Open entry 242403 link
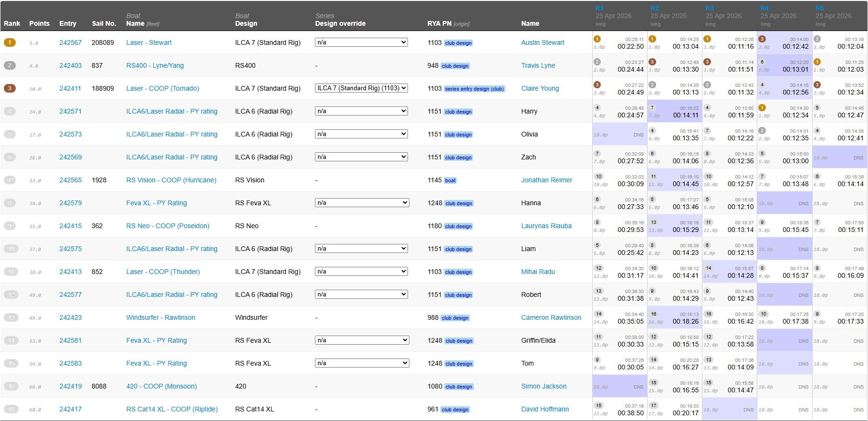 click(x=70, y=65)
